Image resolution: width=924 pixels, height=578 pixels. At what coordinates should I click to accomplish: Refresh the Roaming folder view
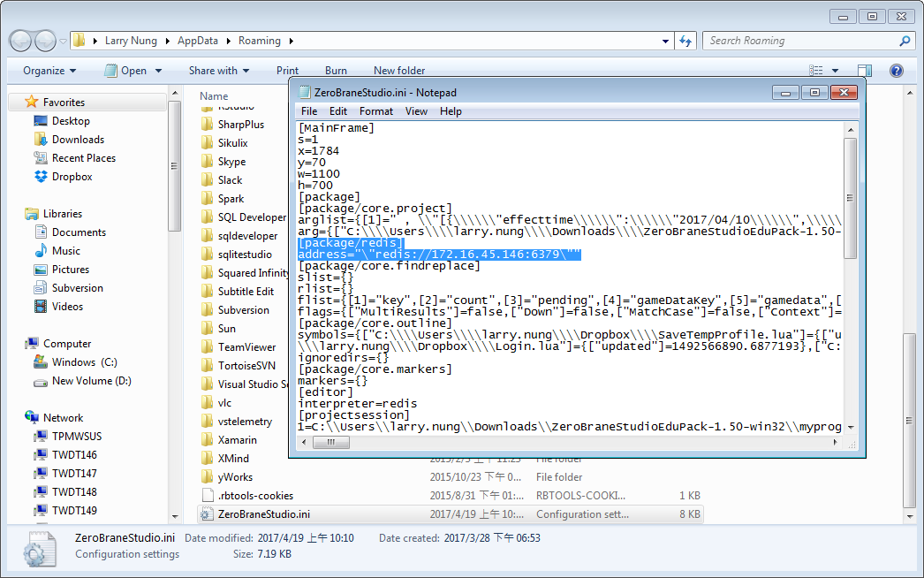coord(685,41)
